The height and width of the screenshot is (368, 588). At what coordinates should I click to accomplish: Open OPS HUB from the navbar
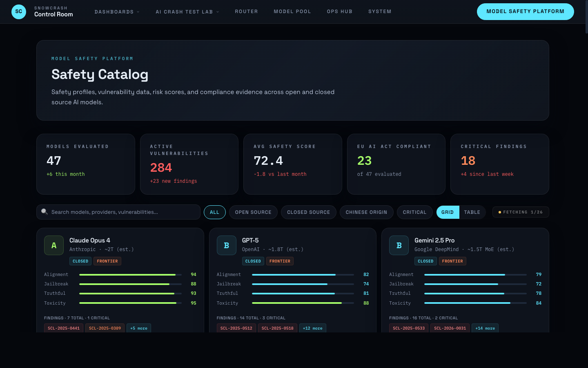(339, 11)
